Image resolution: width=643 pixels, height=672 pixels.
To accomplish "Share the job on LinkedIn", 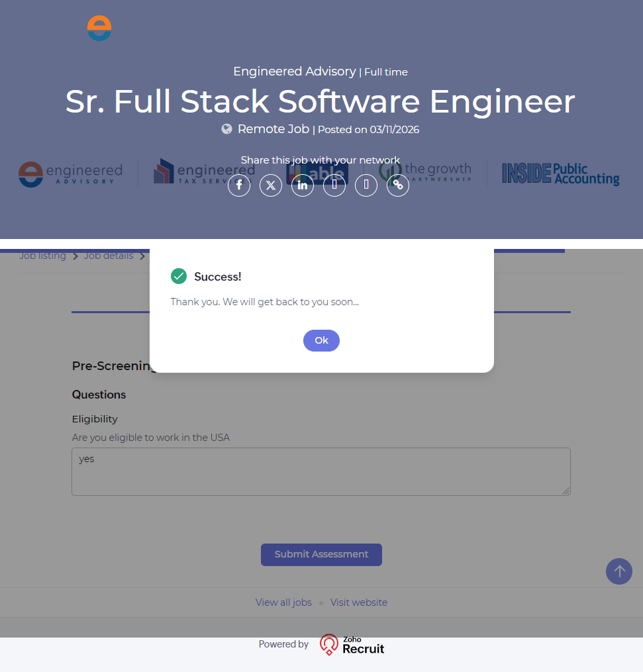I will [x=303, y=185].
